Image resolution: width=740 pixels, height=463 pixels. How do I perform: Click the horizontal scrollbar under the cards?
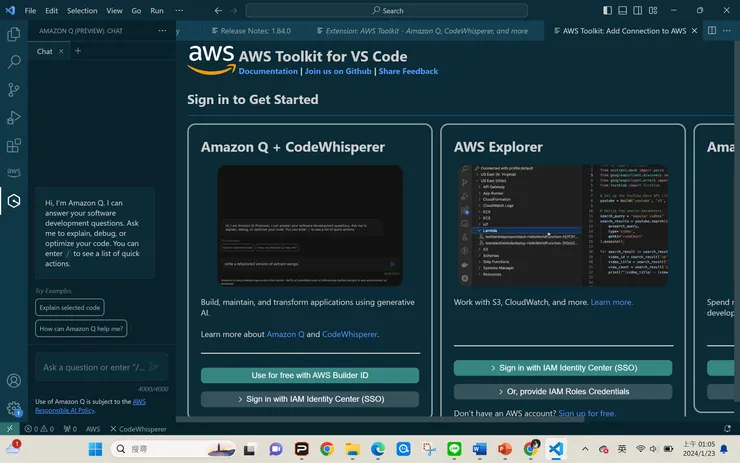380,419
